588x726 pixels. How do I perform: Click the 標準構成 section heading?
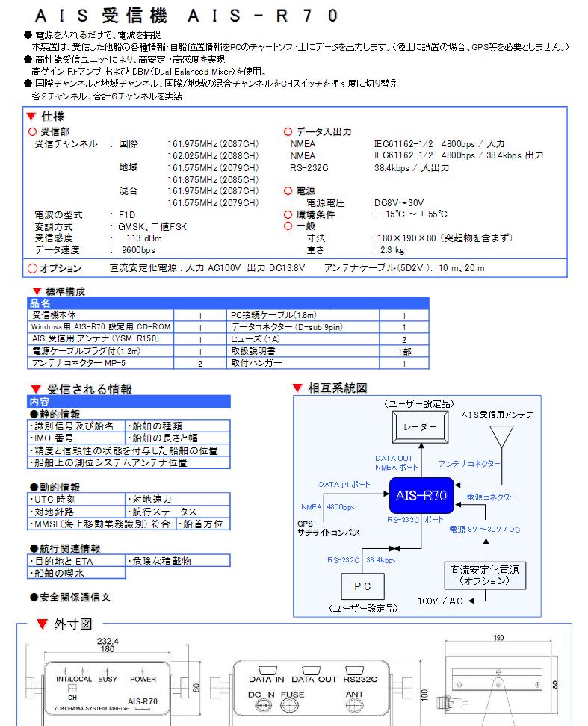tap(65, 291)
